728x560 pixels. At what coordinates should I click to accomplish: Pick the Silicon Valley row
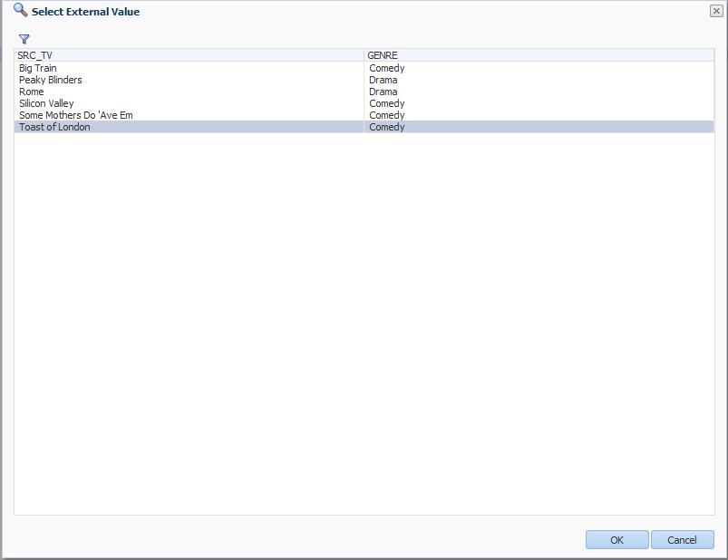point(46,103)
